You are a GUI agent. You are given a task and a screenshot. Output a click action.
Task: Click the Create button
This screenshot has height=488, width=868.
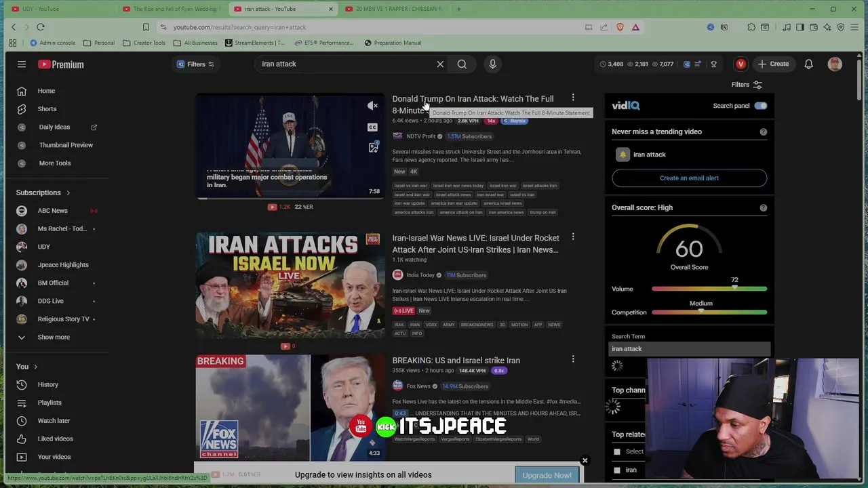coord(774,64)
